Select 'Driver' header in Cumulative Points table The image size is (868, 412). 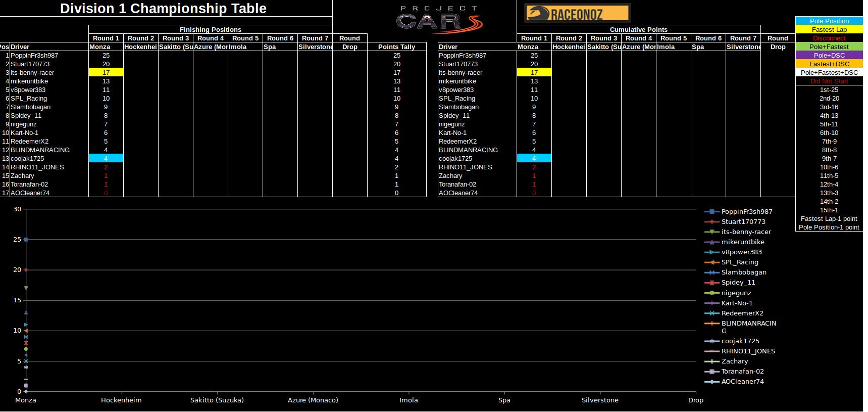(448, 47)
